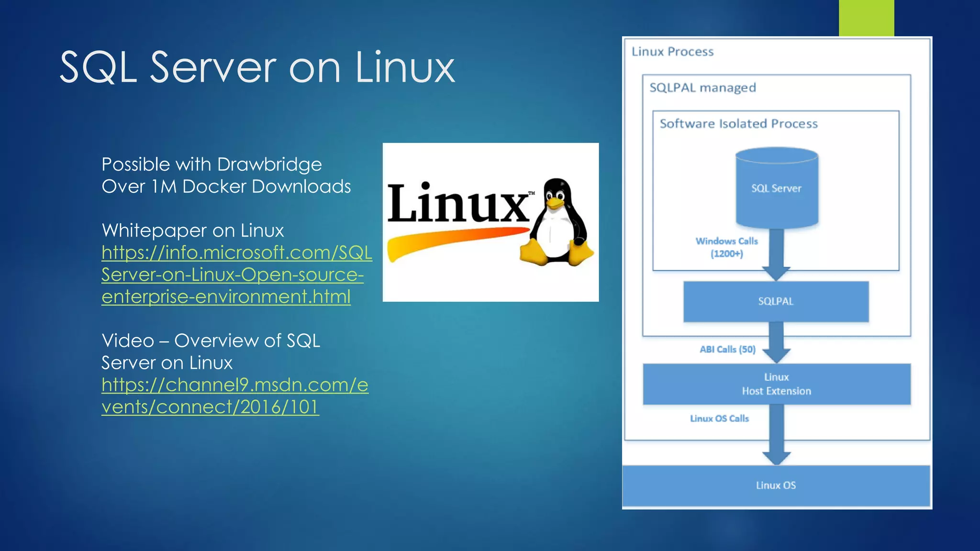
Task: Click the 'Software Isolated Process' label
Action: 738,123
